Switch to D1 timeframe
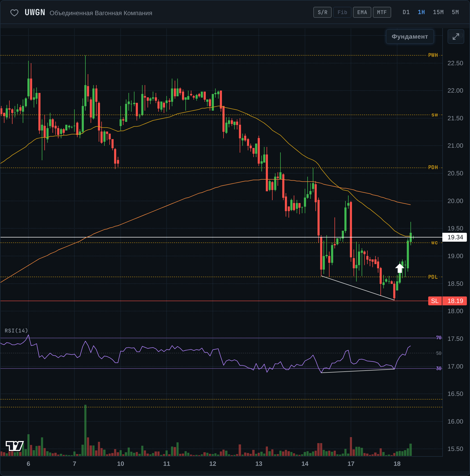Image resolution: width=470 pixels, height=476 pixels. coord(406,12)
